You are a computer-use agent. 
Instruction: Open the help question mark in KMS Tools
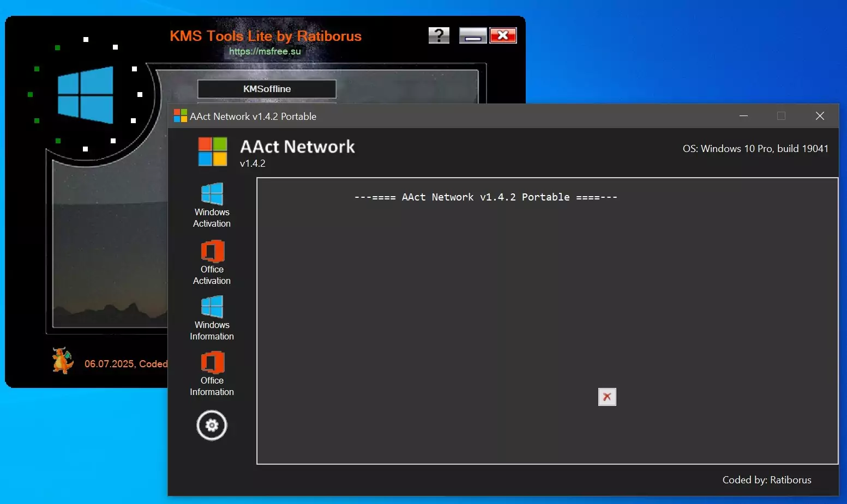click(x=439, y=35)
